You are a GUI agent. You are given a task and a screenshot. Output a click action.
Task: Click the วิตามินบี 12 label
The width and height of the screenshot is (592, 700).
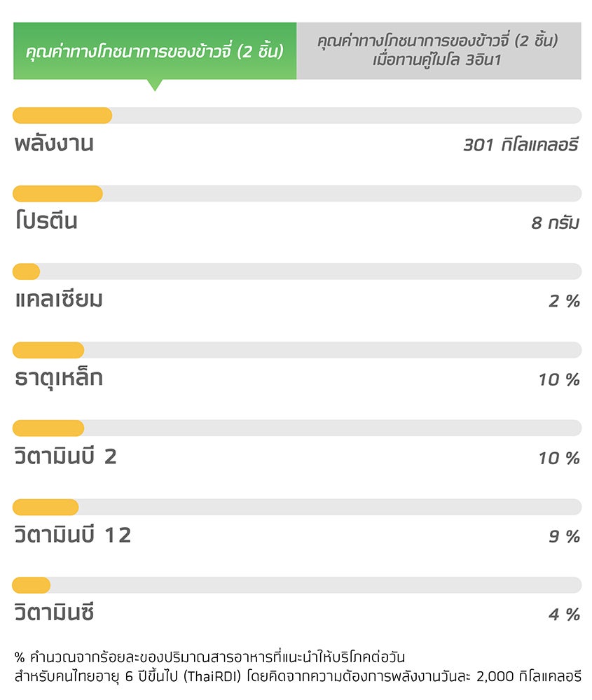tap(73, 534)
